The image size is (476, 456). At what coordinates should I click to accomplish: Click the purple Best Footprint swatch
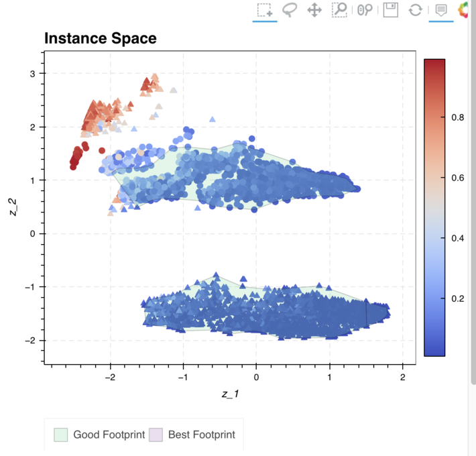[156, 435]
